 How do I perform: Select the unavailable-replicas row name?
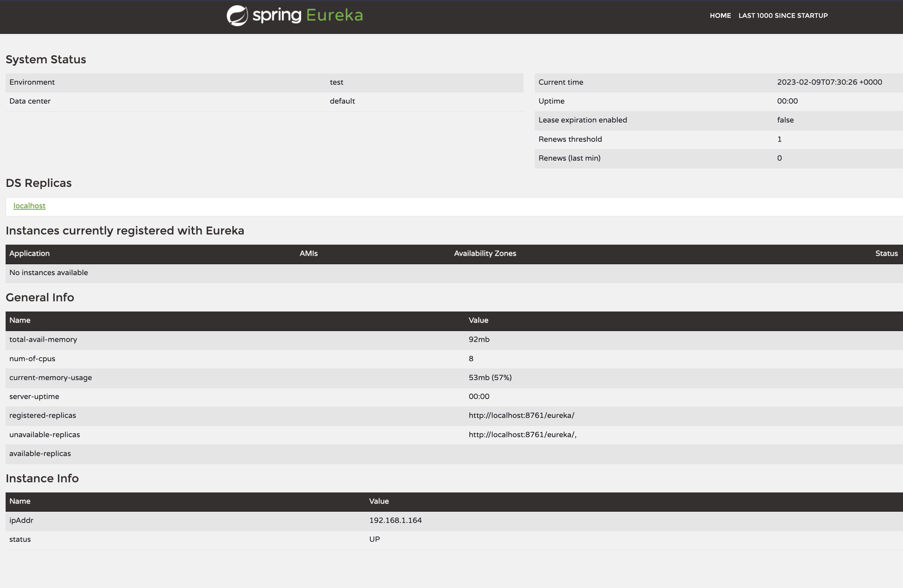point(45,435)
